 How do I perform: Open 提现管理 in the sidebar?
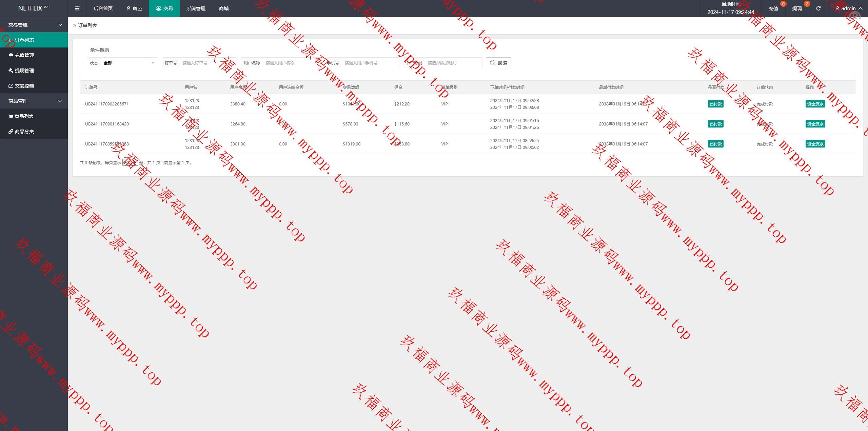coord(24,71)
